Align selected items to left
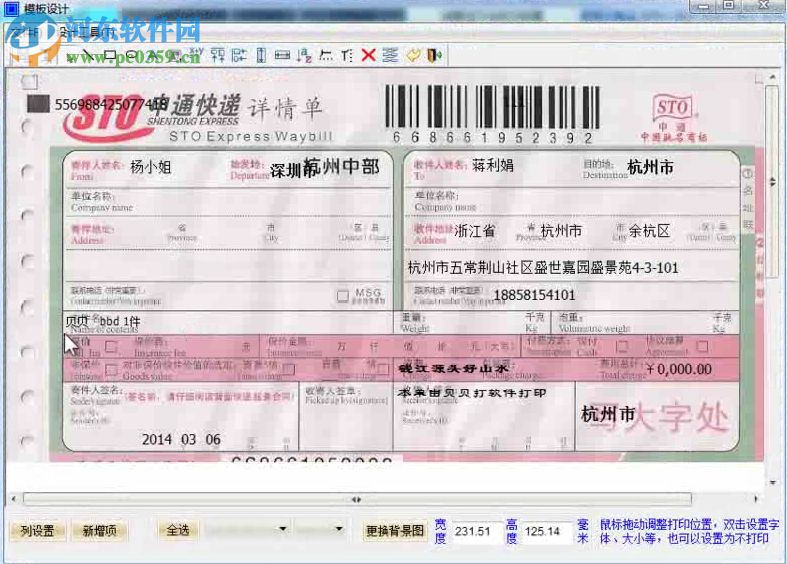 [239, 55]
